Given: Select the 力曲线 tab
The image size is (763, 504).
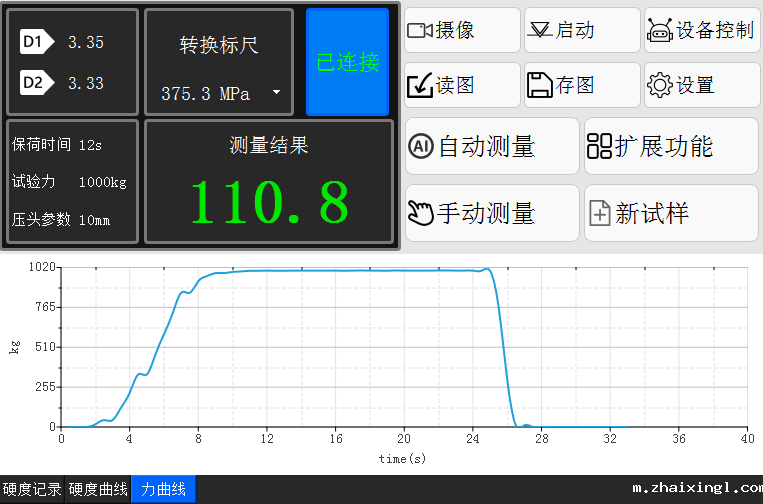Looking at the screenshot, I should [x=163, y=490].
